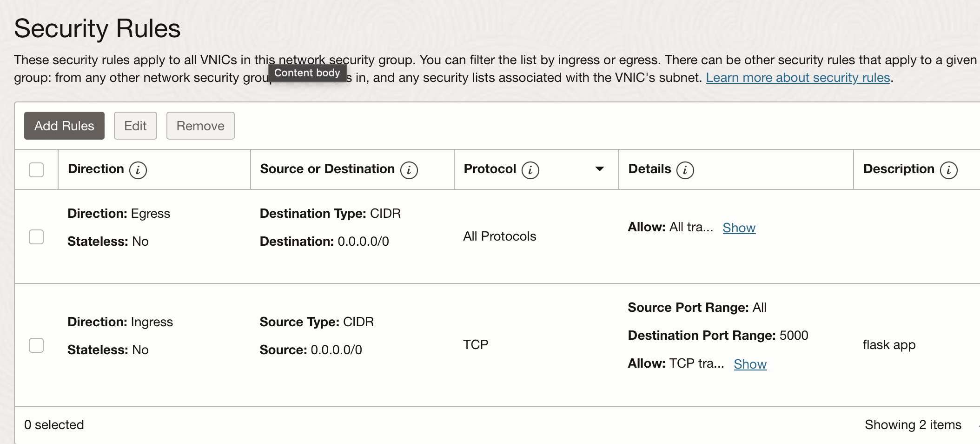Click the Direction column info icon
The image size is (980, 444).
coord(138,170)
